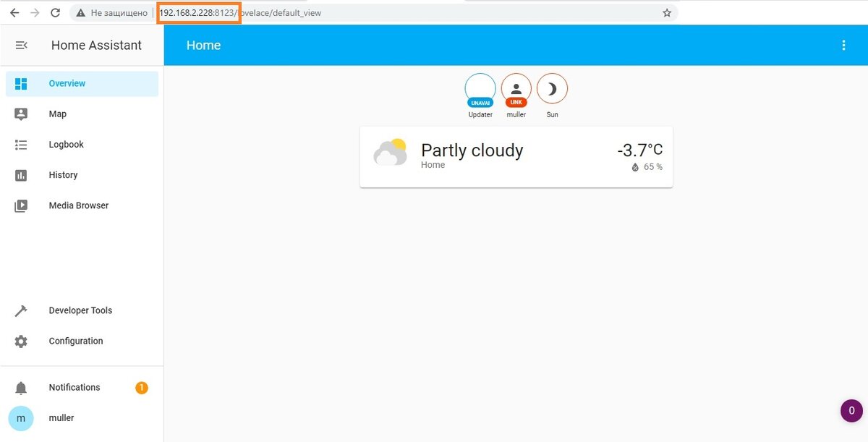Click the -3.7°C temperature value
The width and height of the screenshot is (868, 442).
click(x=639, y=150)
